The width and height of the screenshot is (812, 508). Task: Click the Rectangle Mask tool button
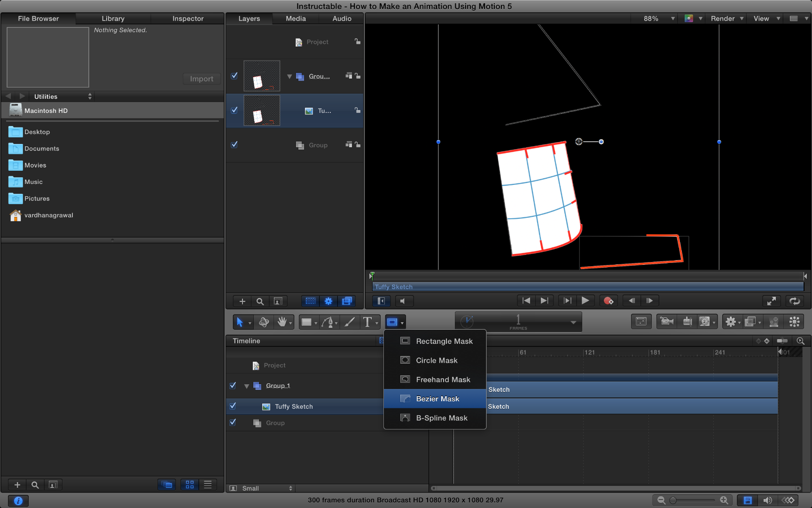tap(392, 322)
